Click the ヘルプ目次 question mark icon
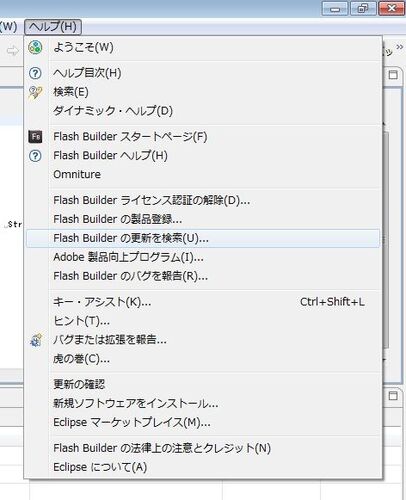 (35, 73)
